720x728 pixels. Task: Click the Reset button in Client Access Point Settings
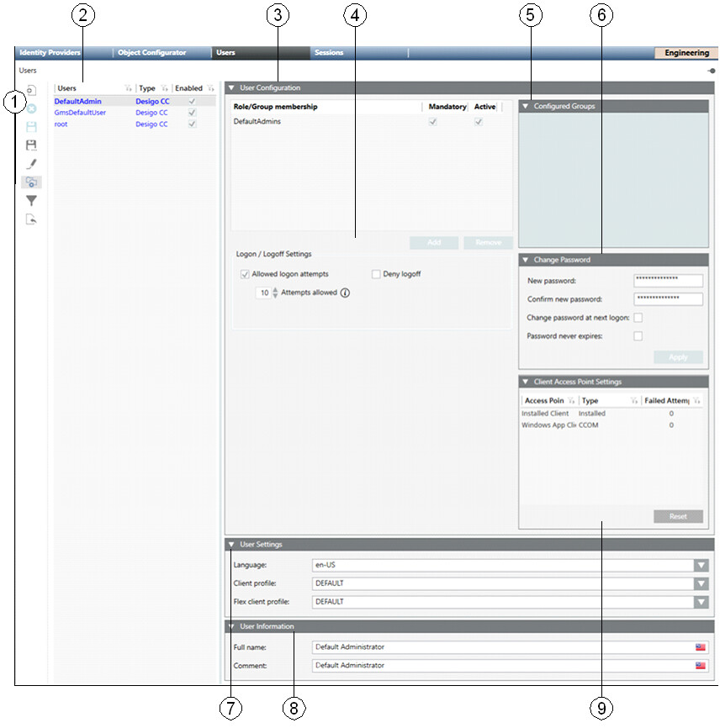click(x=678, y=516)
